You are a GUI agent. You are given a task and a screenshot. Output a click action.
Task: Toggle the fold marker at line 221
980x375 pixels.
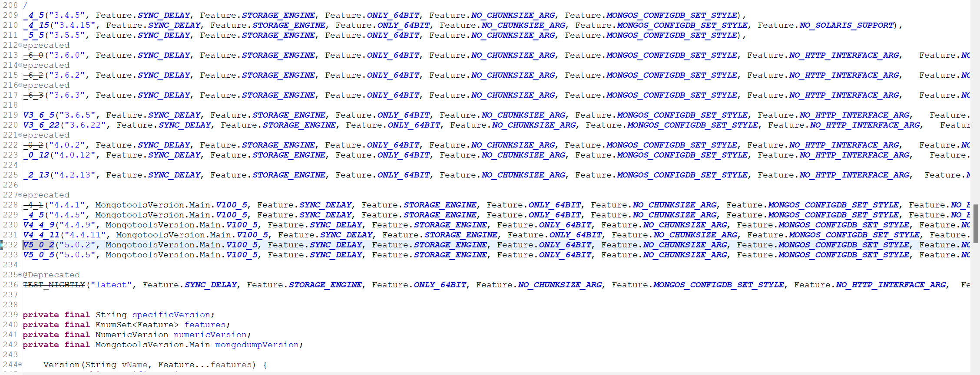coord(20,135)
